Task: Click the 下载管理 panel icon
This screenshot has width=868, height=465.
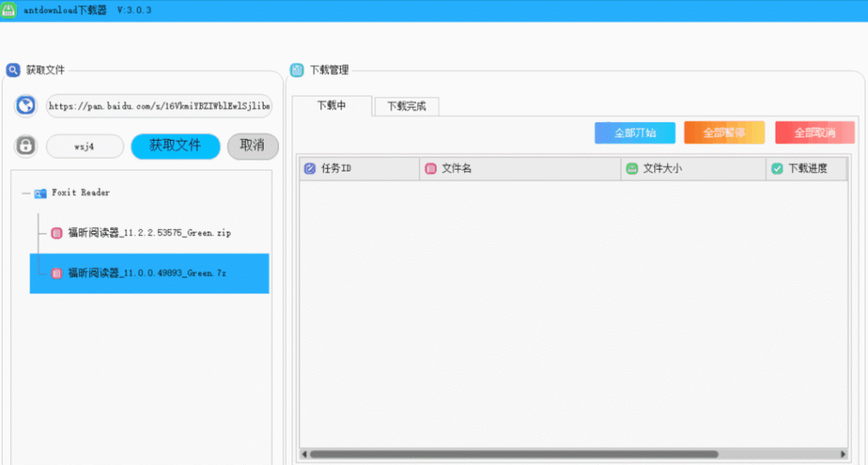Action: click(x=297, y=70)
